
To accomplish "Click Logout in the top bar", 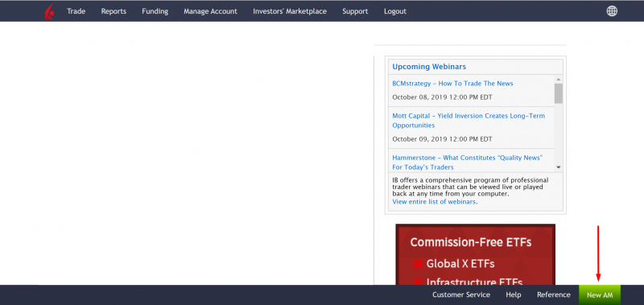I will [x=395, y=11].
